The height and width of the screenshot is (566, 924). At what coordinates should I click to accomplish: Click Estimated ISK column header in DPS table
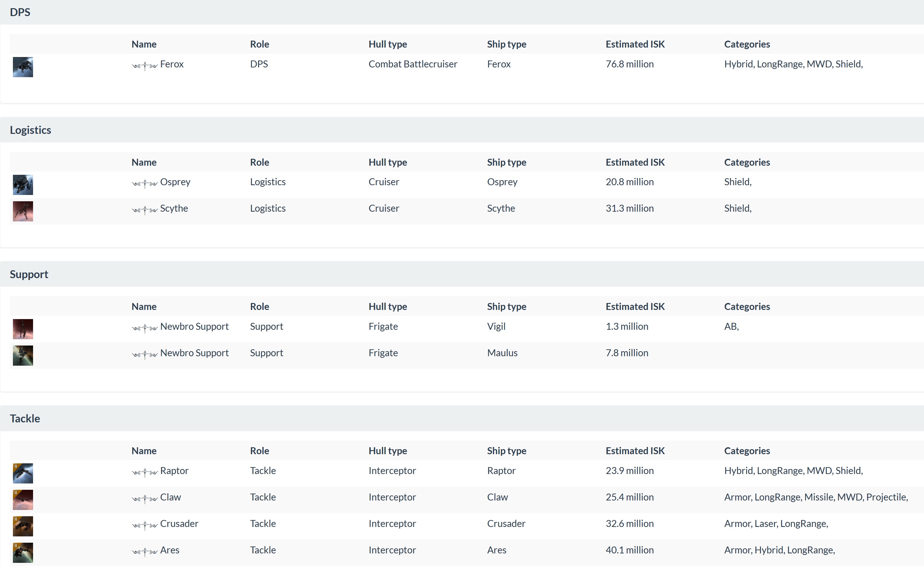635,44
